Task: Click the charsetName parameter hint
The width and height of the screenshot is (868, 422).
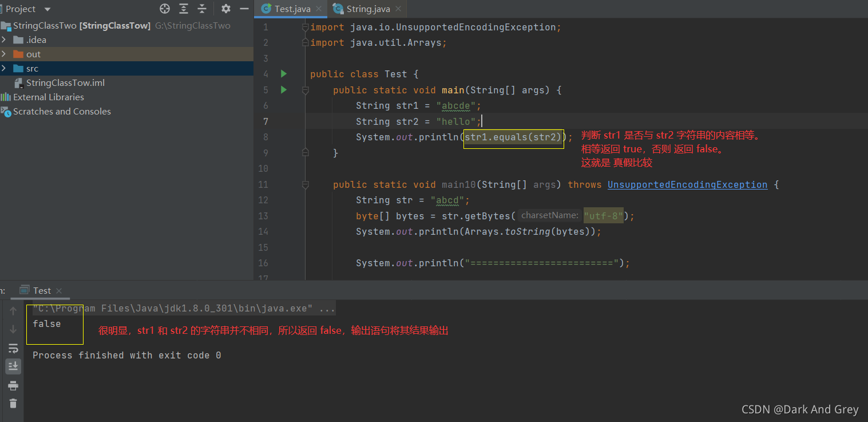Action: tap(550, 215)
